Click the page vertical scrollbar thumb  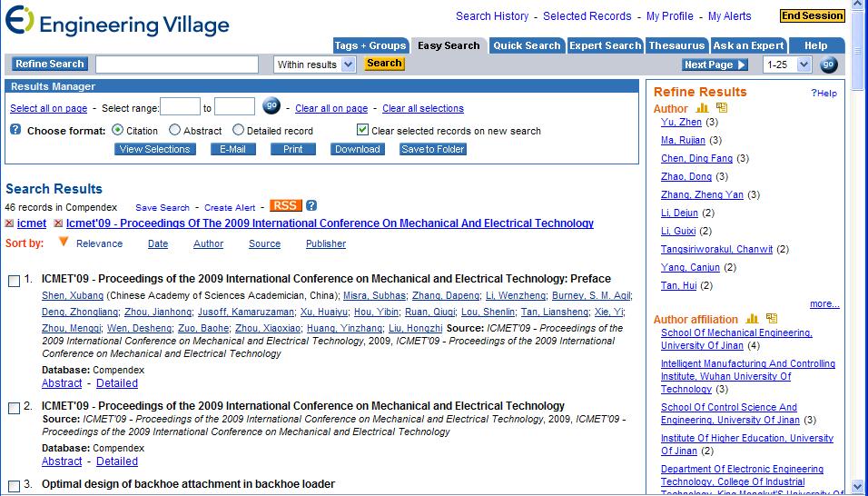pyautogui.click(x=857, y=50)
